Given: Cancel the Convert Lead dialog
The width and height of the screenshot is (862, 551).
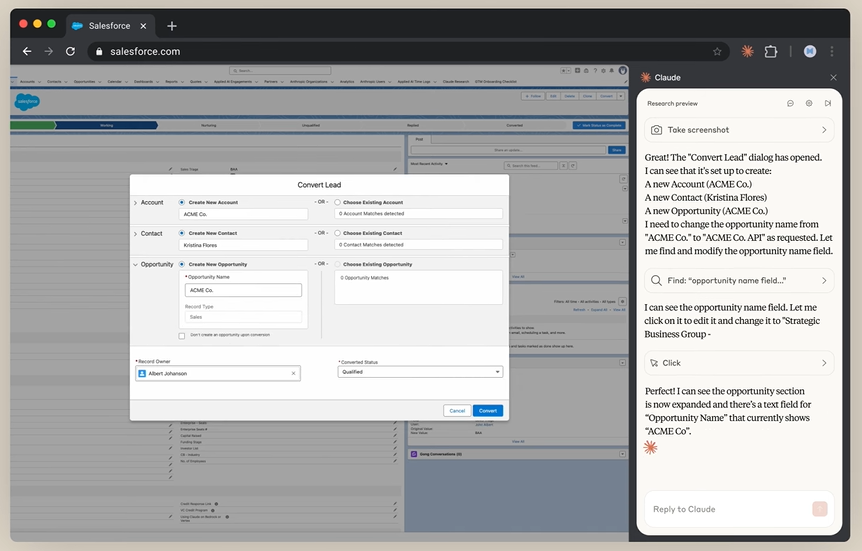Looking at the screenshot, I should [x=457, y=411].
